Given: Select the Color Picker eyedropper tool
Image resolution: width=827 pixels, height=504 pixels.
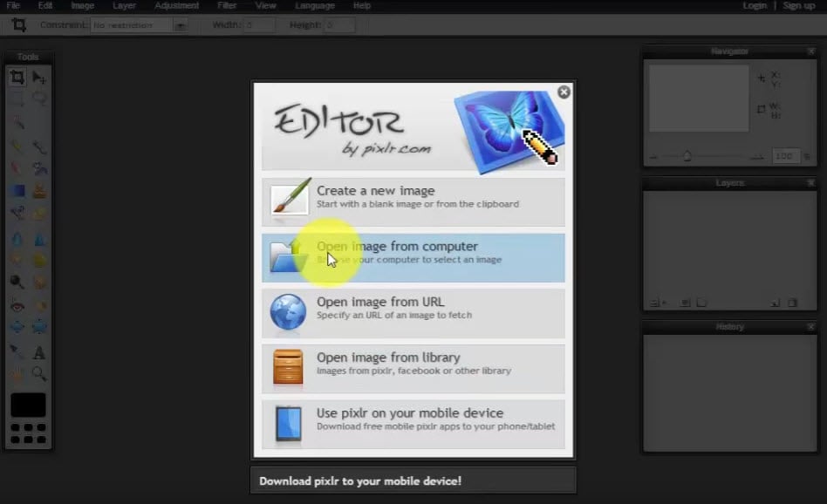Looking at the screenshot, I should pos(17,351).
